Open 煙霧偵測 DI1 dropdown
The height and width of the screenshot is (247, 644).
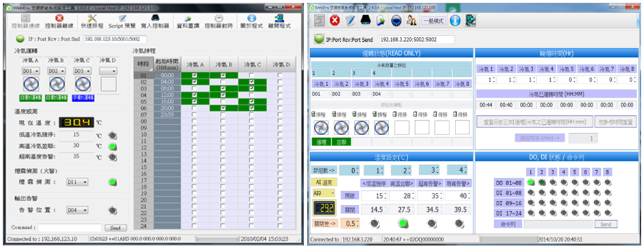pos(77,182)
